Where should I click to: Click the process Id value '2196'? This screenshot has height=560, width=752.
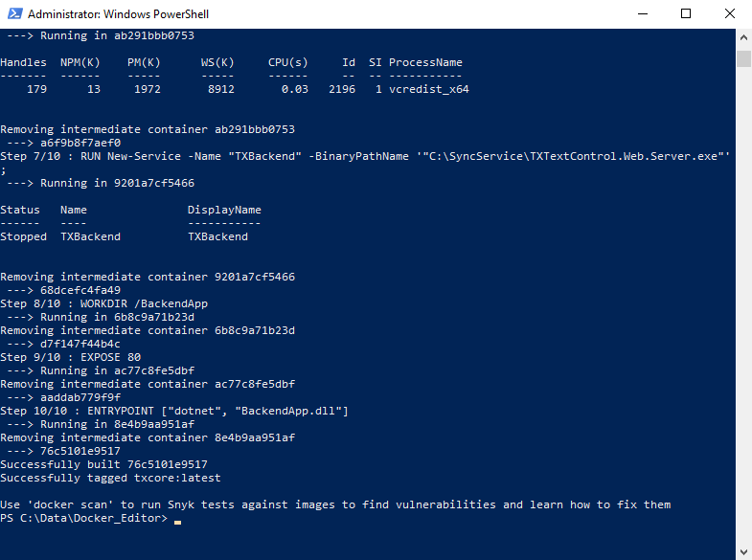pos(342,90)
